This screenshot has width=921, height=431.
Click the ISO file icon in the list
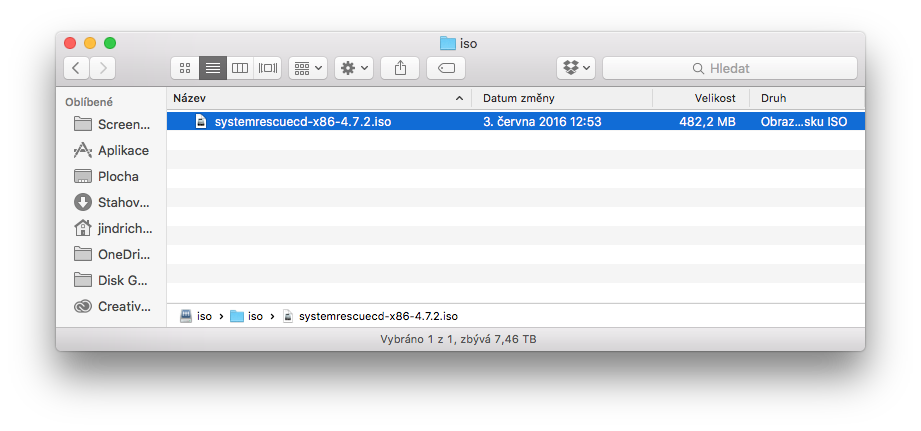pyautogui.click(x=201, y=122)
